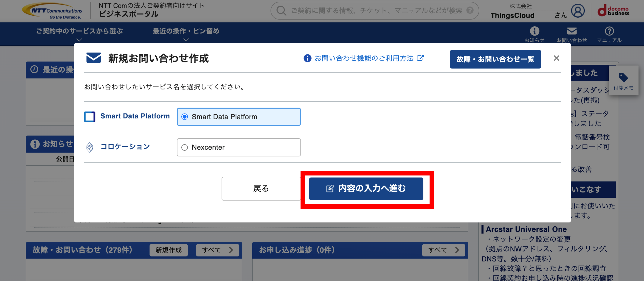Click 新規作成 in 故障・お問い合わせ panel

click(x=169, y=250)
